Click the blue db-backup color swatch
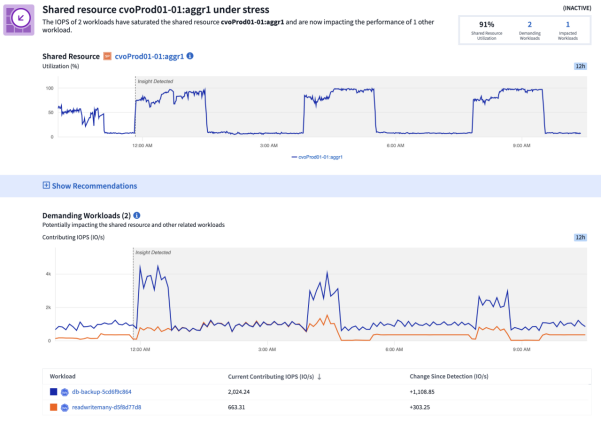Image resolution: width=602 pixels, height=422 pixels. point(51,392)
